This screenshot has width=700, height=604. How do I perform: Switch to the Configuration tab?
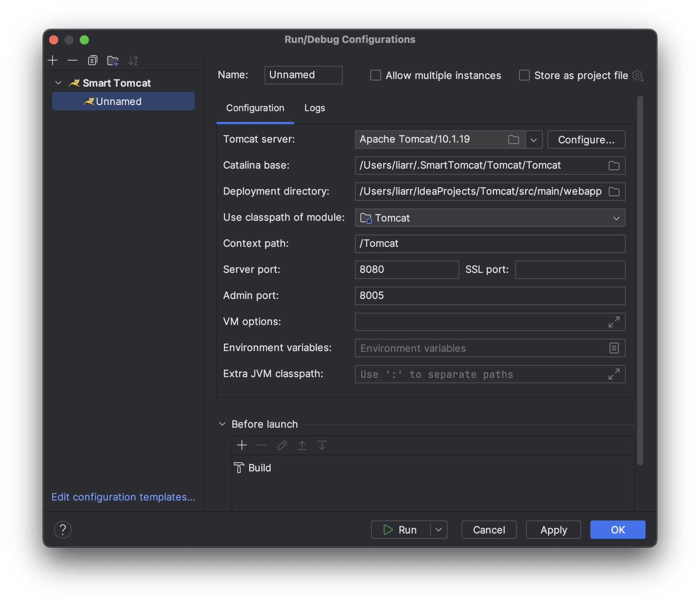(255, 108)
